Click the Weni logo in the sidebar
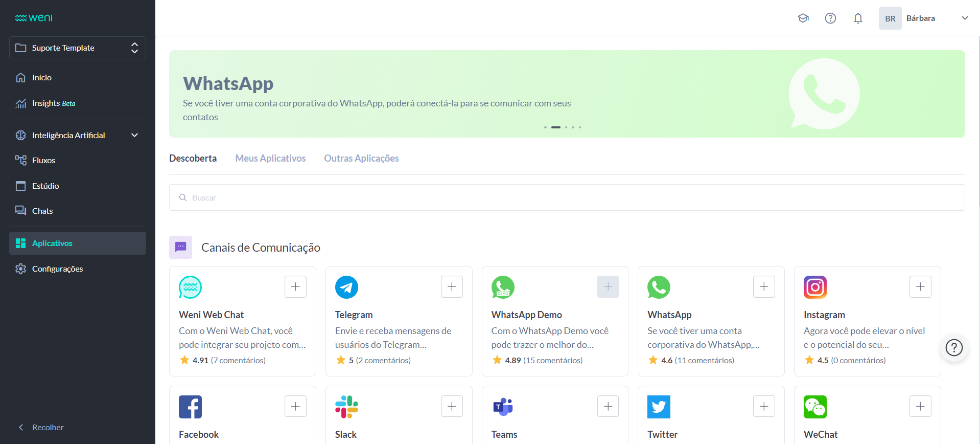This screenshot has width=980, height=444. pos(34,18)
